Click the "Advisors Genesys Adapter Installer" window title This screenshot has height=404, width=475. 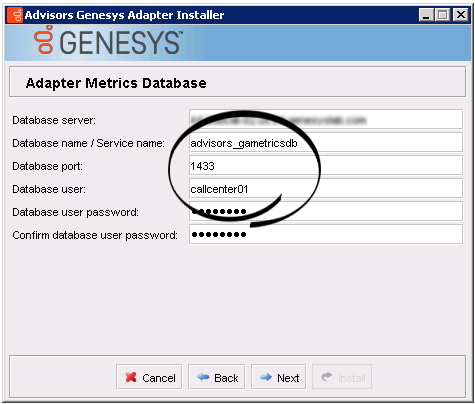pos(124,15)
